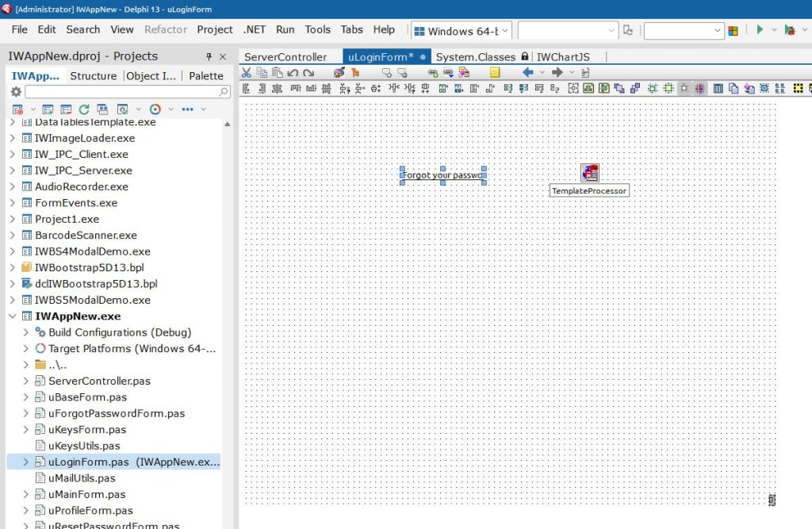Click the Cut scissors icon
This screenshot has width=812, height=529.
click(x=247, y=72)
